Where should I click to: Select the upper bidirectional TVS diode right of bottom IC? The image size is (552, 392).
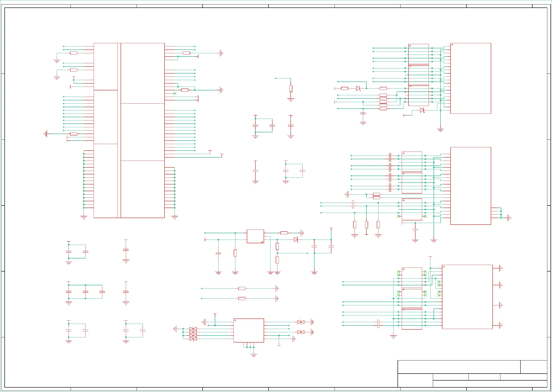[x=301, y=322]
